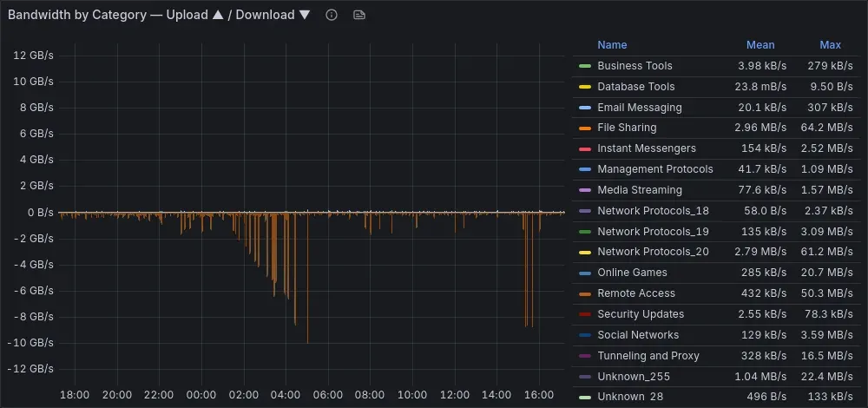
Task: Select the Online Games legend label
Action: [x=633, y=273]
